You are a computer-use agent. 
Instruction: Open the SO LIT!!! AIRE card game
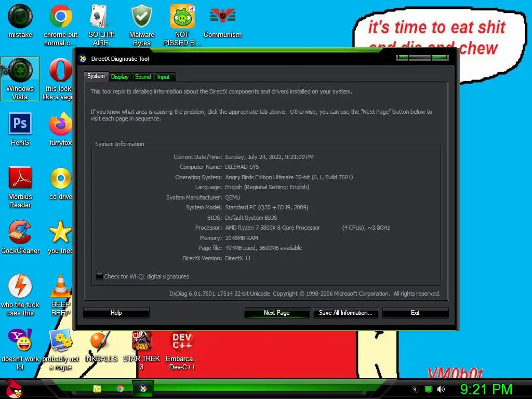pos(101,25)
